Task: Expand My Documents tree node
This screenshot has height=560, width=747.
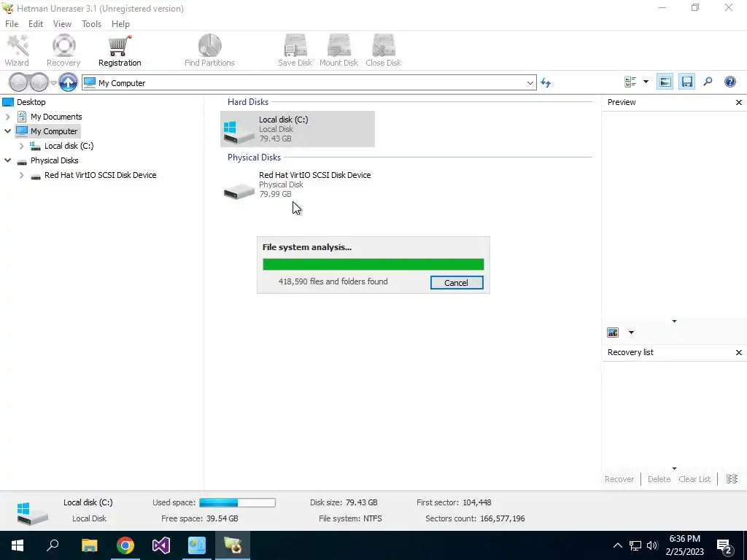Action: [7, 117]
